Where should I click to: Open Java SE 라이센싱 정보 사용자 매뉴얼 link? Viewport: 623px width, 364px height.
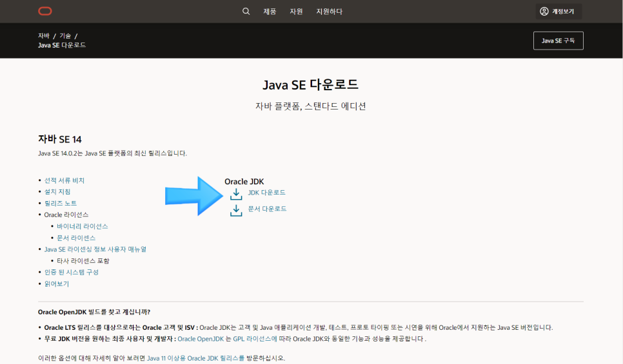click(x=95, y=249)
